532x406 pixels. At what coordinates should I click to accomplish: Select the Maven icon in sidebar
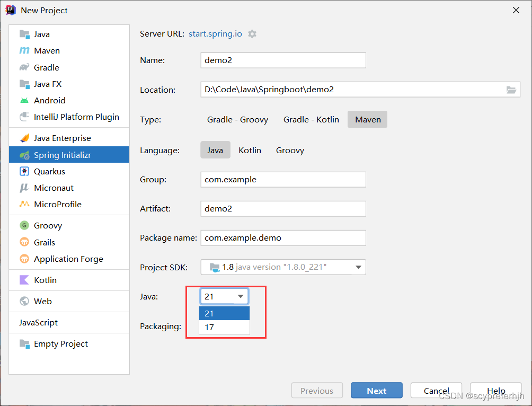click(24, 51)
